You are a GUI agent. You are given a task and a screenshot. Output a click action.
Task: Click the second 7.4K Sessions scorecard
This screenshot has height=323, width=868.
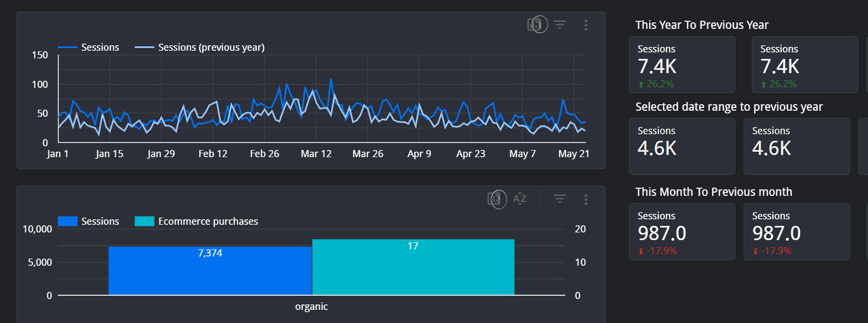(805, 64)
